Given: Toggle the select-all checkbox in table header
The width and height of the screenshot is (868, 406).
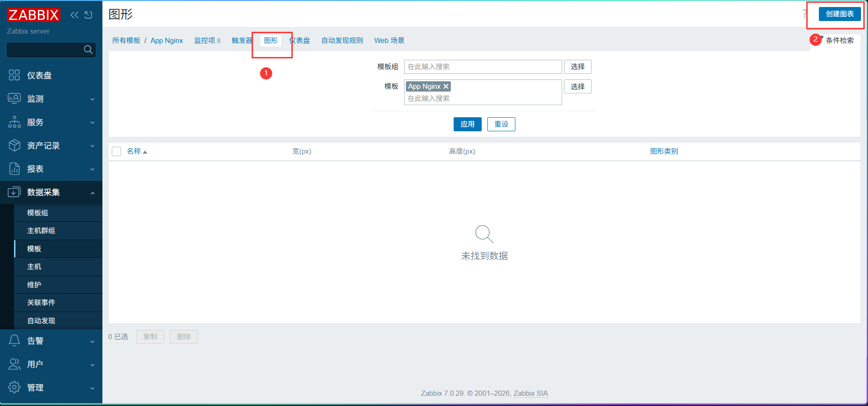Looking at the screenshot, I should coord(116,151).
